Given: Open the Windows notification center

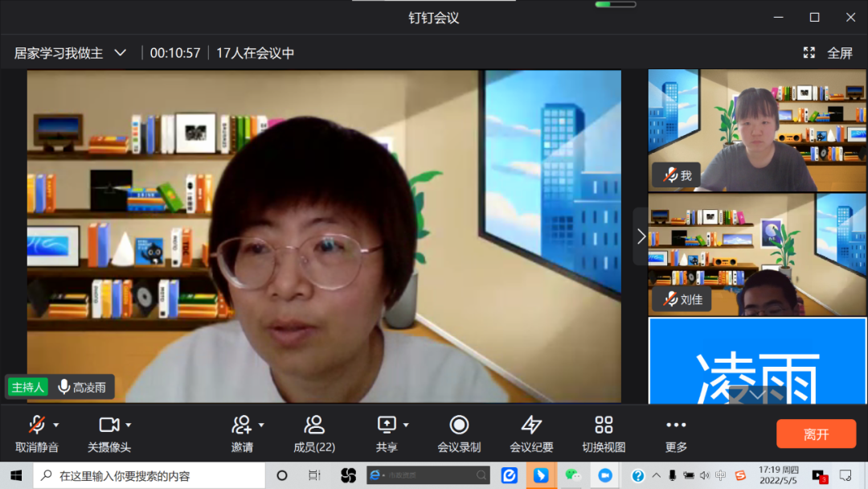Looking at the screenshot, I should click(845, 475).
